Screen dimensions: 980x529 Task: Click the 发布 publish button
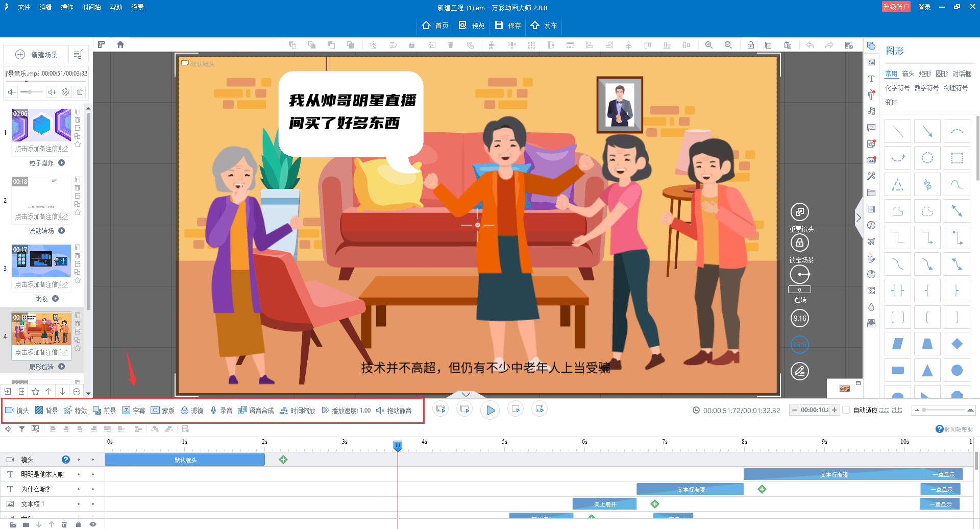coord(544,26)
